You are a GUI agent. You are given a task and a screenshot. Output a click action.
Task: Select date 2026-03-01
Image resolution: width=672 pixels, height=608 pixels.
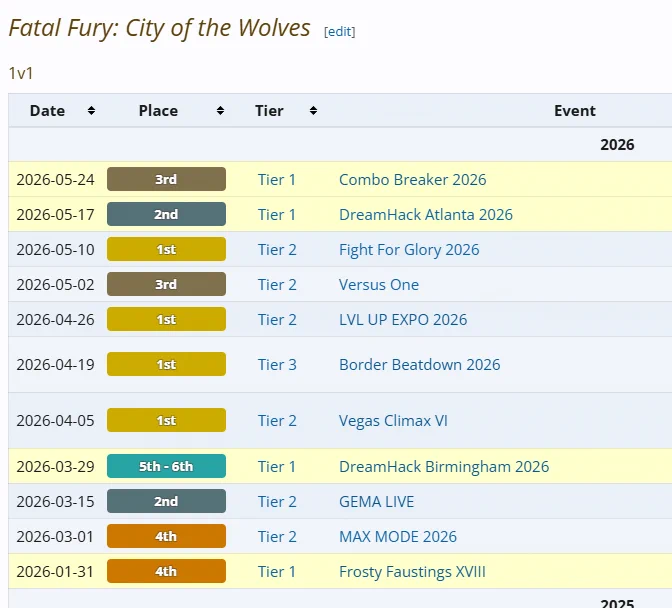55,536
